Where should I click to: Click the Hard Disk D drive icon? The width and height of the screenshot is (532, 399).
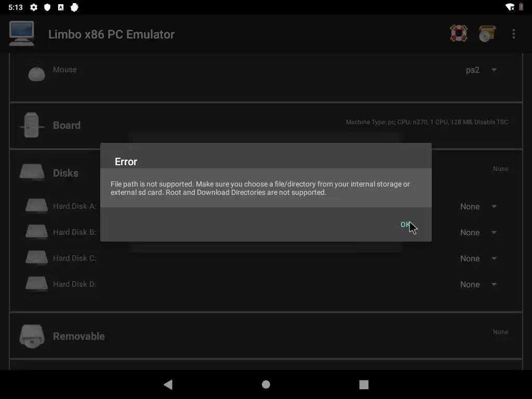(37, 284)
